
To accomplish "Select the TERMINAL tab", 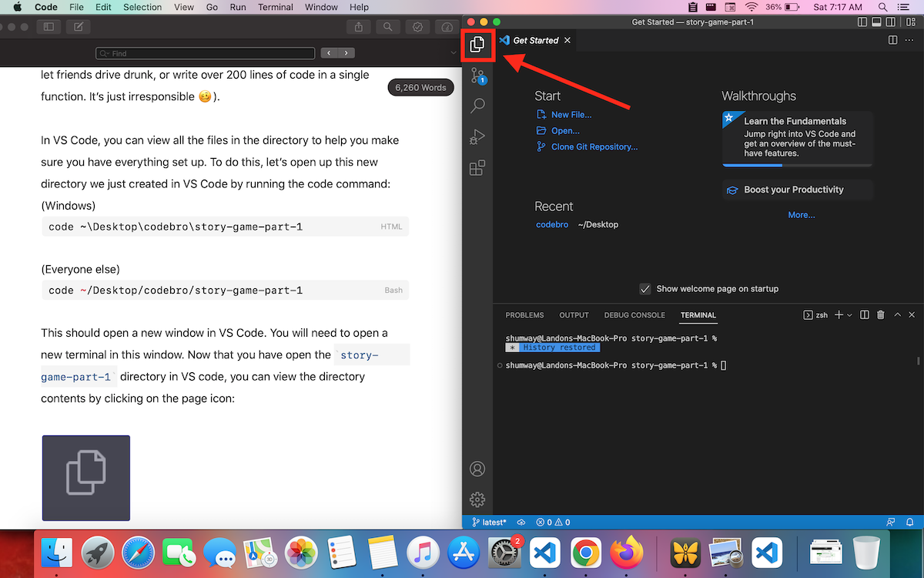I will click(698, 315).
